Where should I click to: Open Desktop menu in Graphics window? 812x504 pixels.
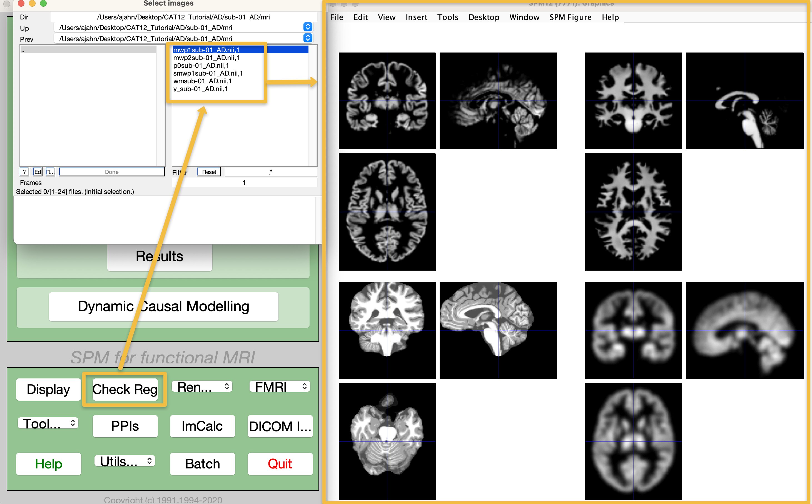(484, 17)
